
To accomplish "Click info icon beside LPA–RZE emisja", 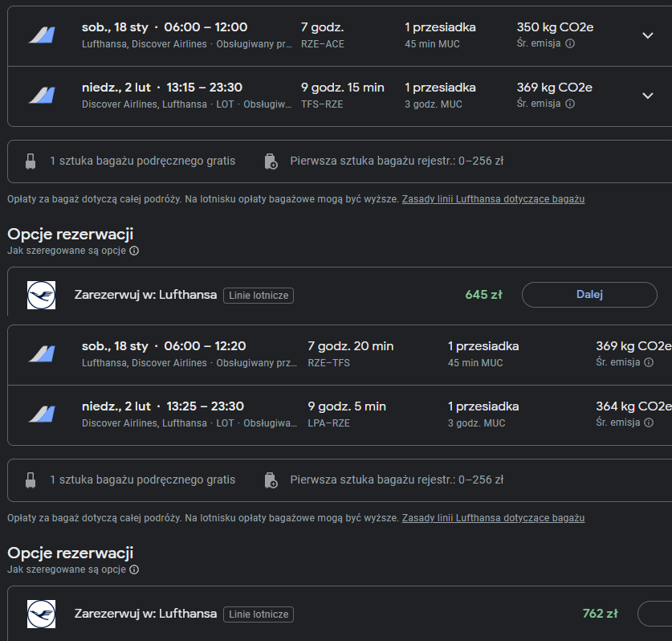I will [649, 423].
